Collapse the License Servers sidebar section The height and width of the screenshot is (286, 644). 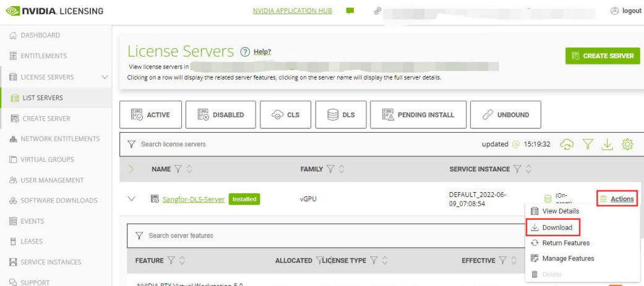coord(105,77)
